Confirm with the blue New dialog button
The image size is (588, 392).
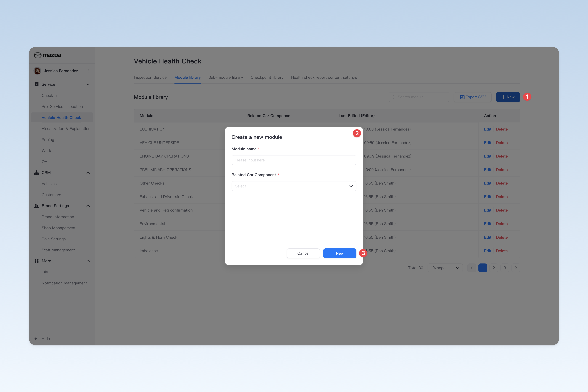[x=340, y=253]
